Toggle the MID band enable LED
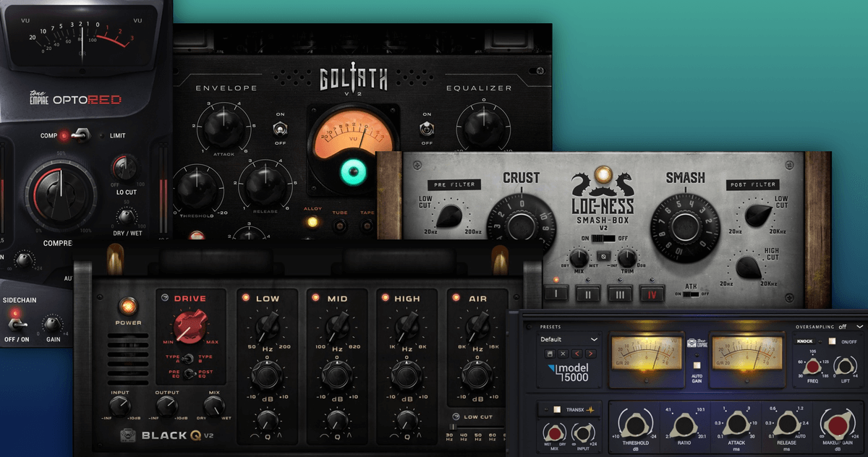This screenshot has height=457, width=868. point(315,297)
